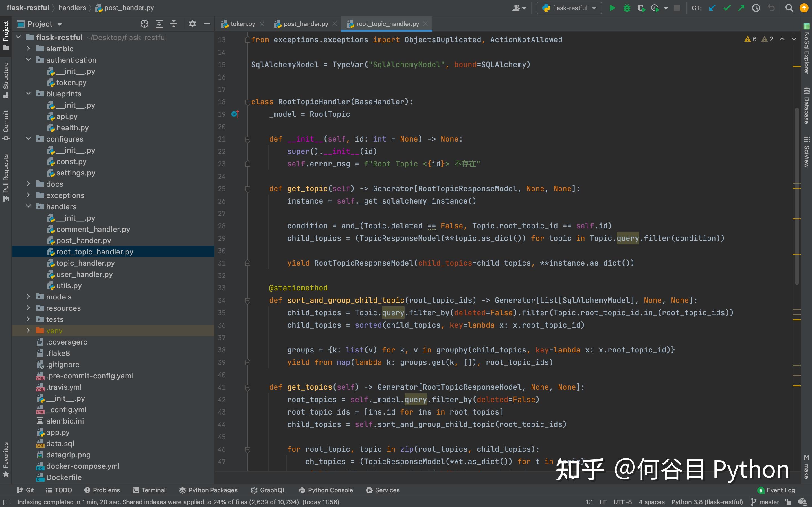The width and height of the screenshot is (812, 507).
Task: Open Search Everywhere magnifier
Action: [x=789, y=8]
